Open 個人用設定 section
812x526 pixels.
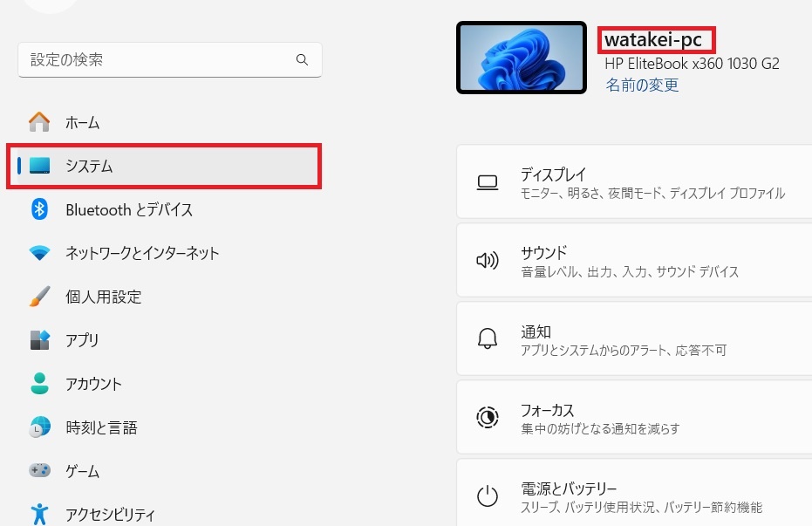pyautogui.click(x=164, y=296)
